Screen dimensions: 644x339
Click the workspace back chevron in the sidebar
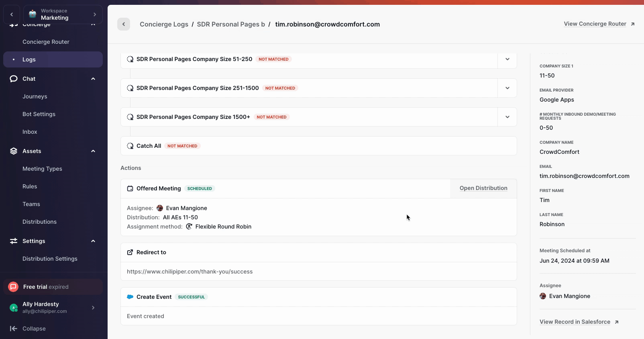tap(12, 14)
